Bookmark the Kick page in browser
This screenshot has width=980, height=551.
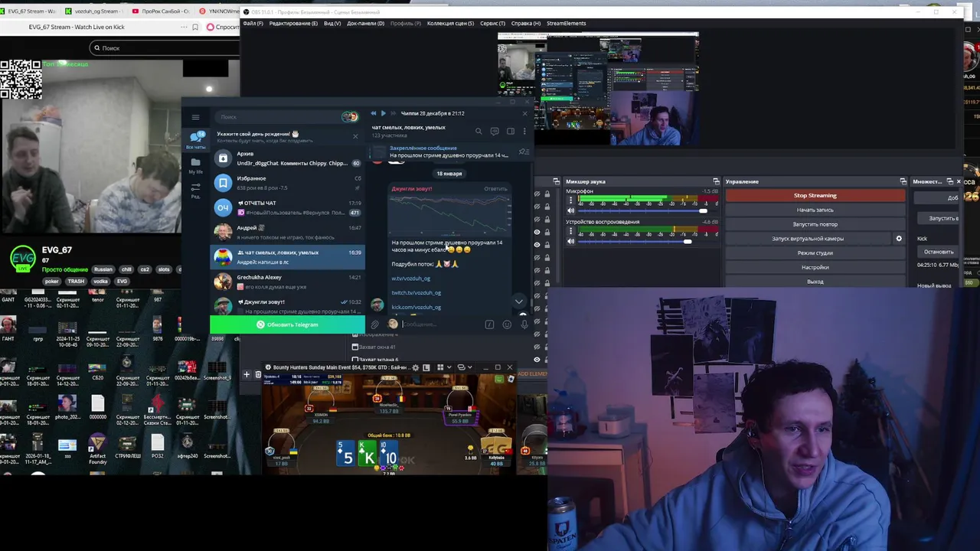(x=195, y=27)
